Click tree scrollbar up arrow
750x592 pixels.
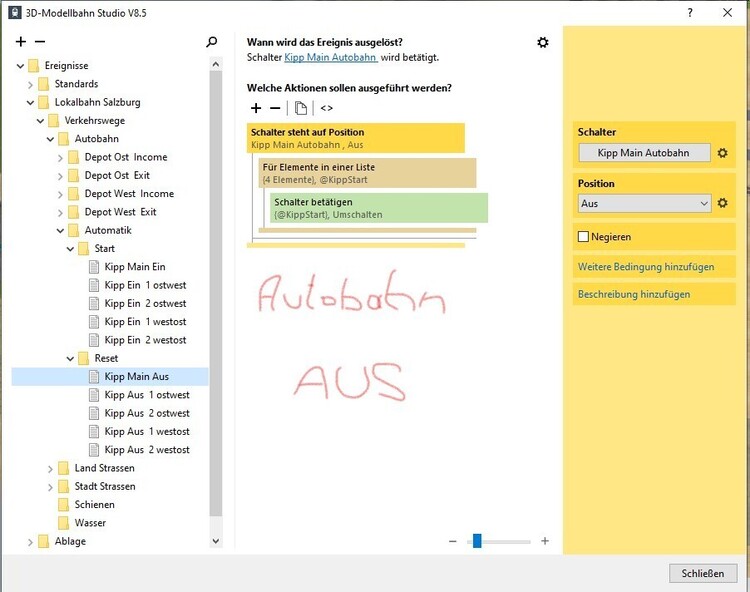click(x=216, y=64)
